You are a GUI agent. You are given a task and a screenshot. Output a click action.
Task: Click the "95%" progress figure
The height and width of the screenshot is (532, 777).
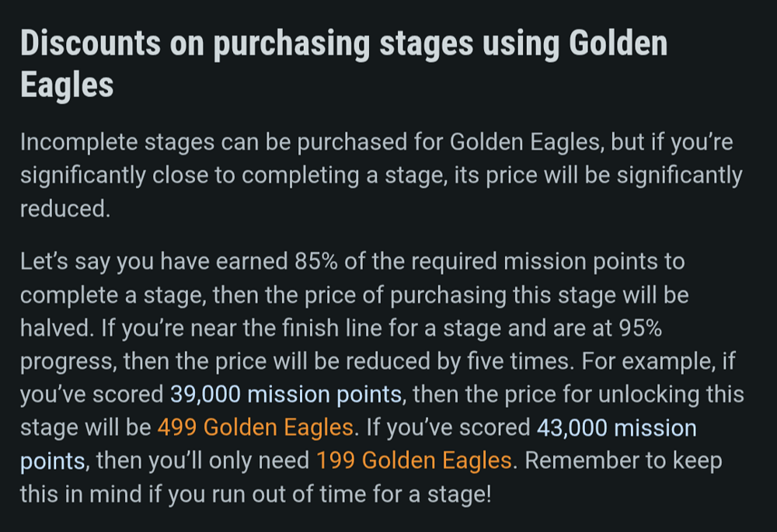[x=640, y=329]
